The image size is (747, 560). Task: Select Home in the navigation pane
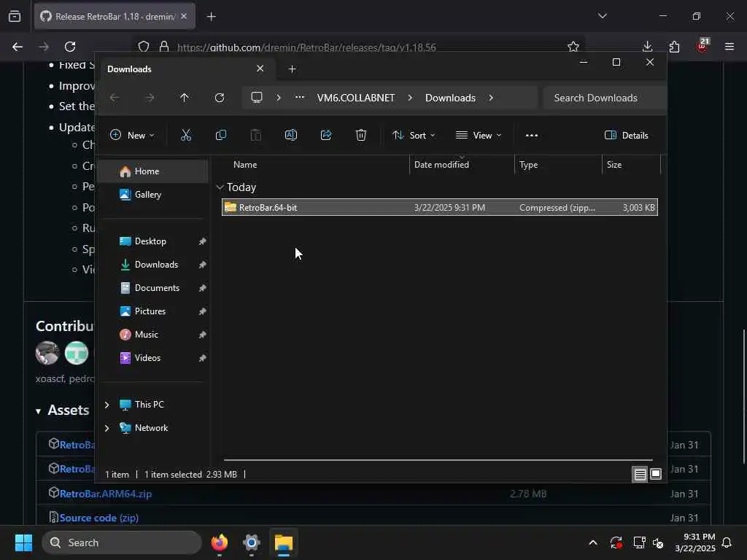click(x=153, y=171)
